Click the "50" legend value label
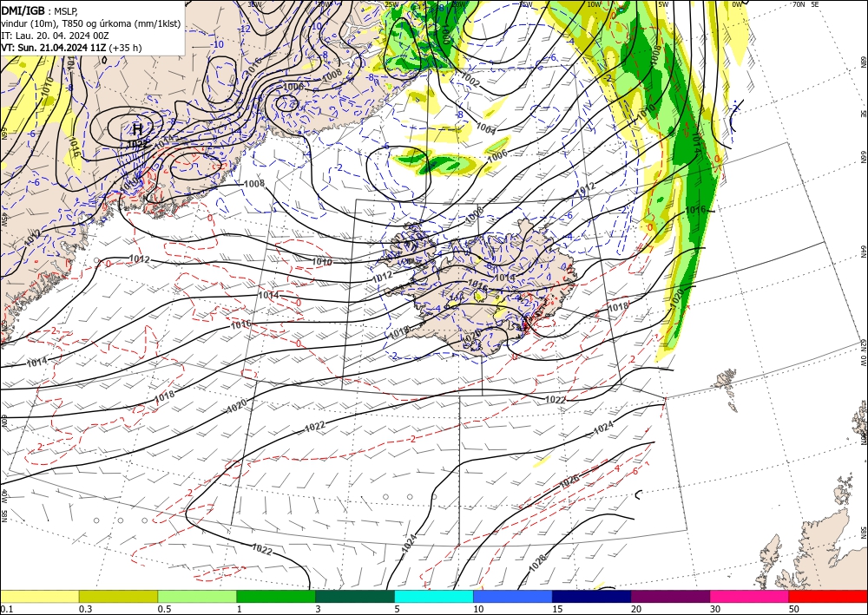868x615 pixels. click(793, 609)
